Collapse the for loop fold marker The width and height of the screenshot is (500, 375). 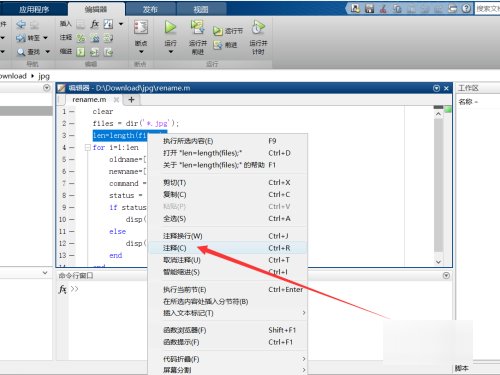(x=88, y=147)
